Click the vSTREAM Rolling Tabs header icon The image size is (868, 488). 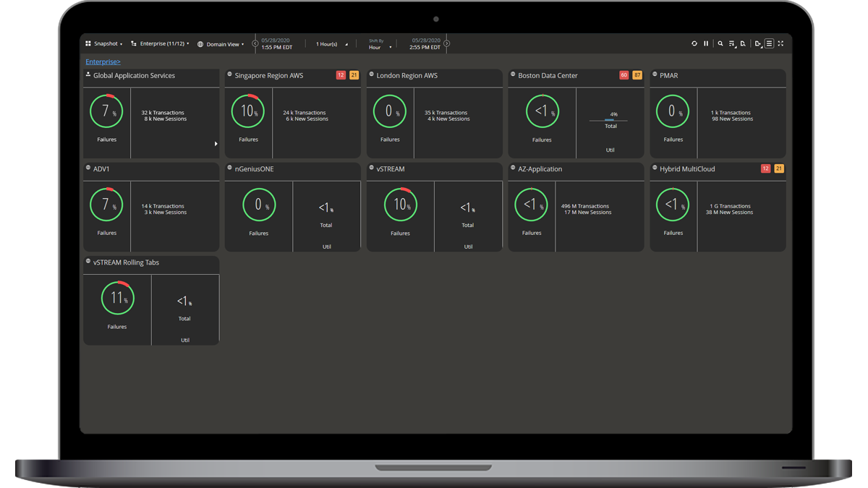point(88,261)
